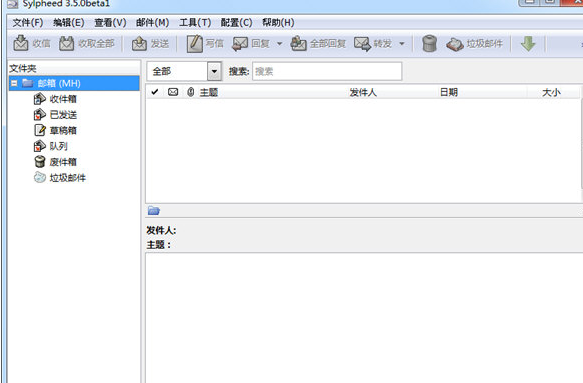Click the green down arrow Next icon
The image size is (583, 383).
(528, 44)
